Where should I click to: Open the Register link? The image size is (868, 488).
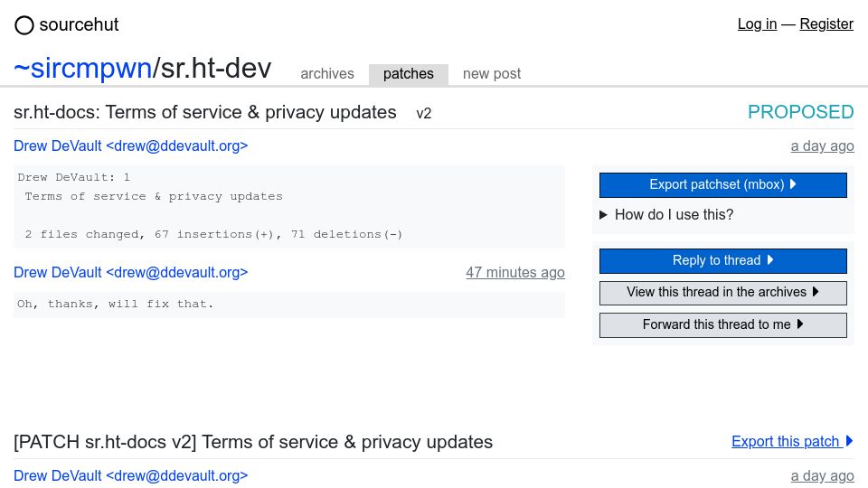[x=826, y=23]
